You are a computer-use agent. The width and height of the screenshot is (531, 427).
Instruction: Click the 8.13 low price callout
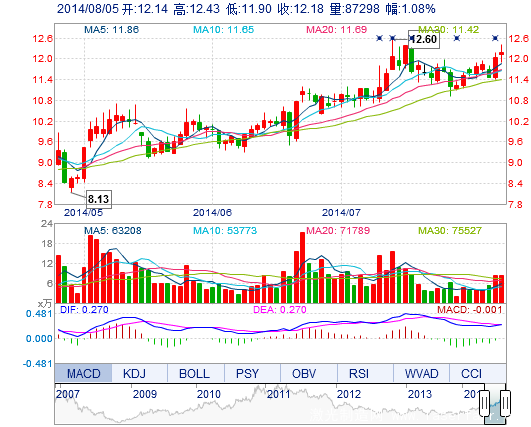tap(99, 199)
